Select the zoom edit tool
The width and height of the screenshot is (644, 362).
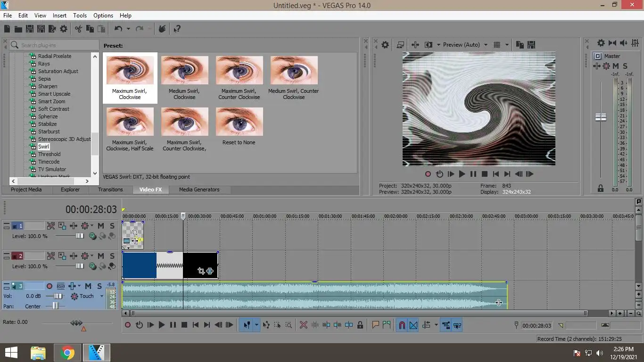[289, 325]
